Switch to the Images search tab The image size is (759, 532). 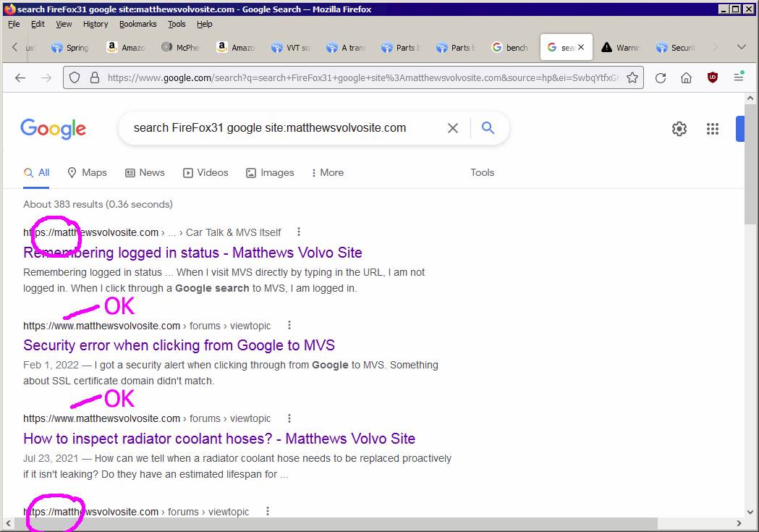point(276,172)
